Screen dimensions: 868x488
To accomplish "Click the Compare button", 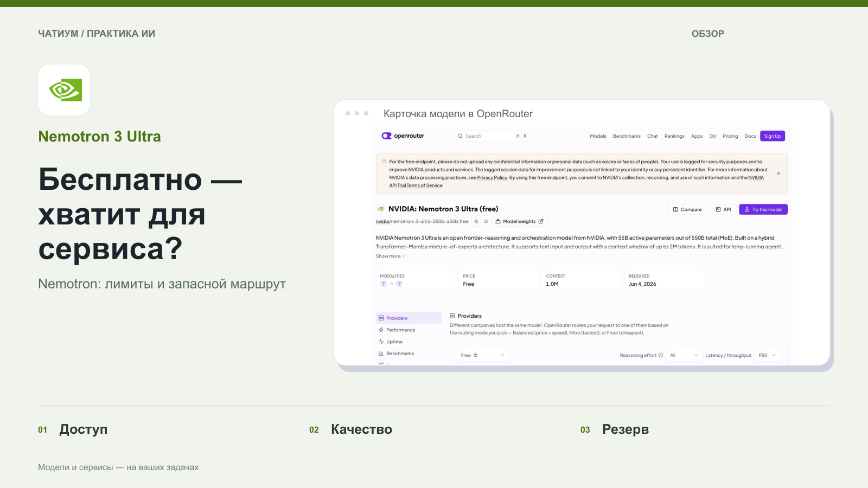I will 687,209.
